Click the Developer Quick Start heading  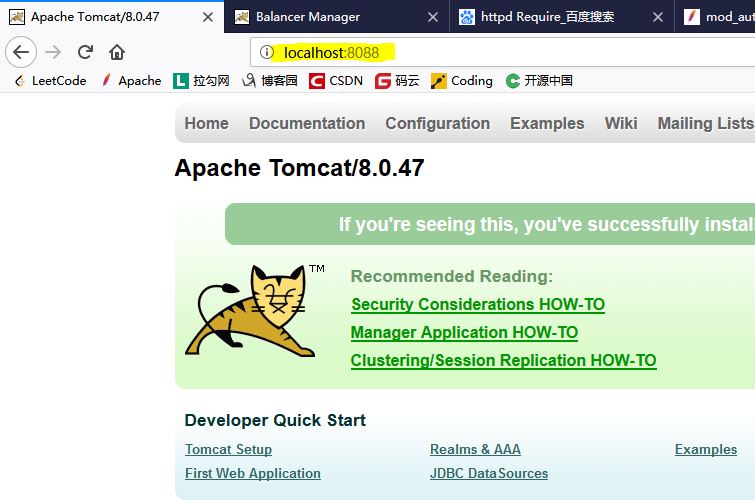click(x=275, y=420)
